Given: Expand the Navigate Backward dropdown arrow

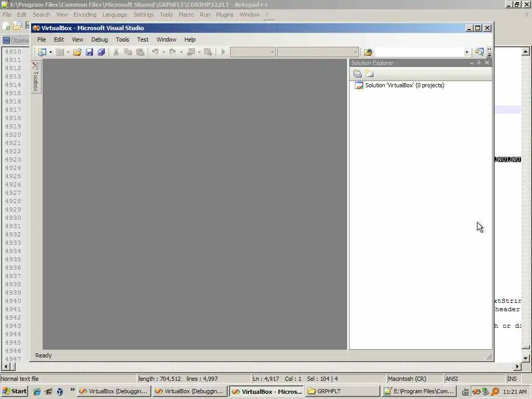Looking at the screenshot, I should (x=199, y=52).
